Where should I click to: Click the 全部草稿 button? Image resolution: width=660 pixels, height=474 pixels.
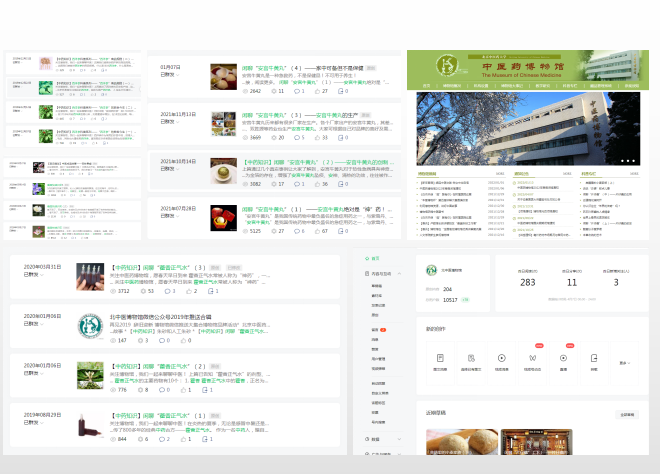point(627,414)
